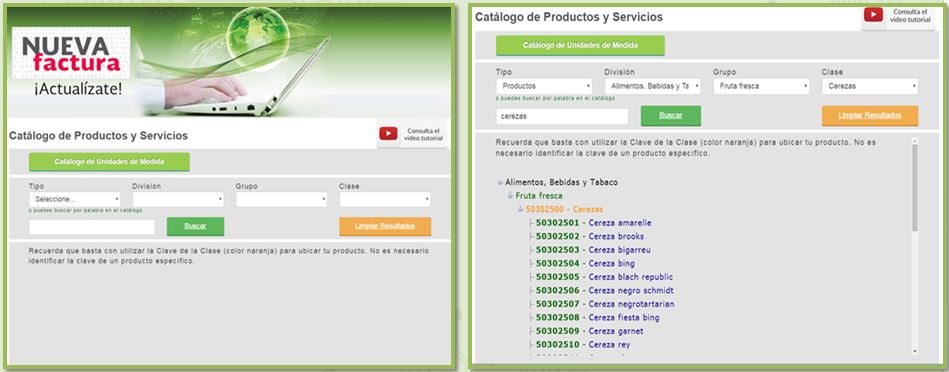This screenshot has width=949, height=372.
Task: Open Catálogo de Unidades de Medida in left panel
Action: click(109, 162)
